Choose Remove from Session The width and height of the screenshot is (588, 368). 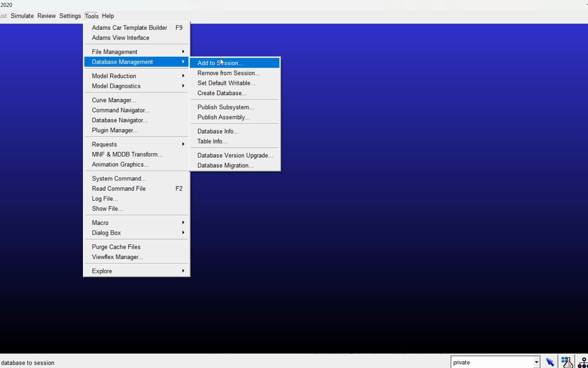(x=235, y=73)
